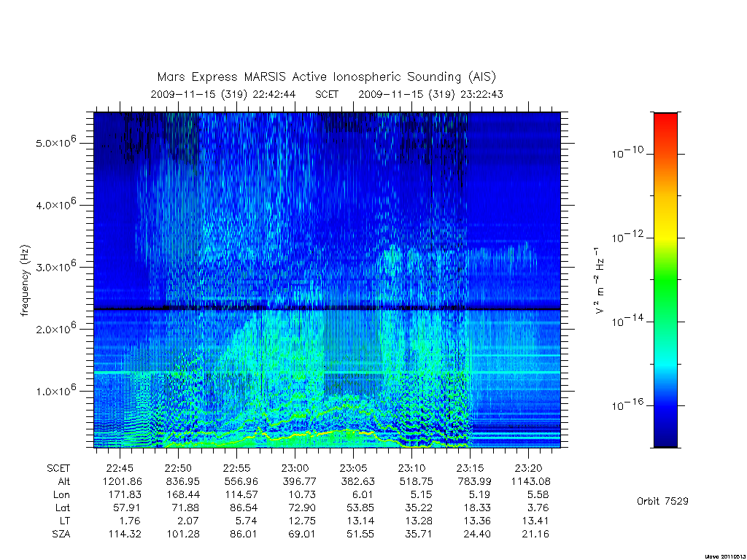Click SZA value '86.01'
Screen dimensions: 747x560
point(244,534)
